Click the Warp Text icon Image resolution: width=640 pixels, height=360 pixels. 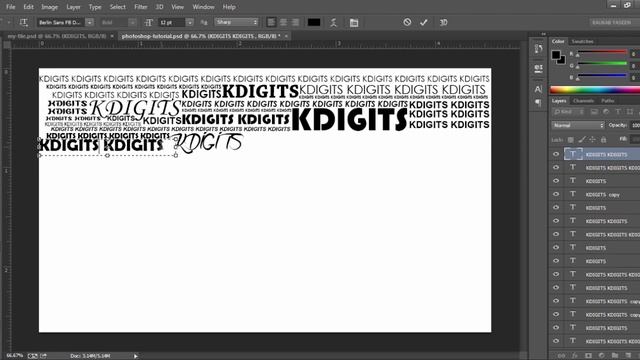point(333,22)
